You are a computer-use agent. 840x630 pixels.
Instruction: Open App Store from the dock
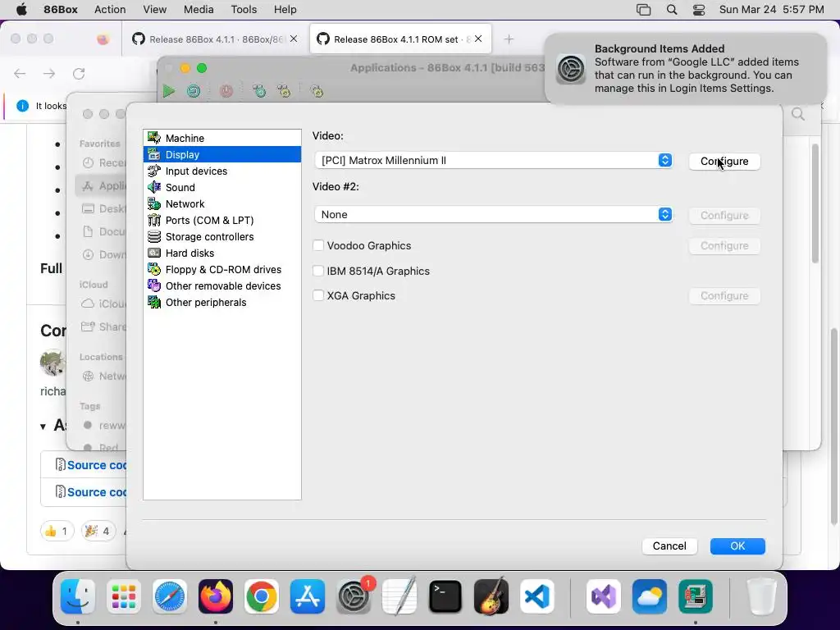click(x=308, y=596)
